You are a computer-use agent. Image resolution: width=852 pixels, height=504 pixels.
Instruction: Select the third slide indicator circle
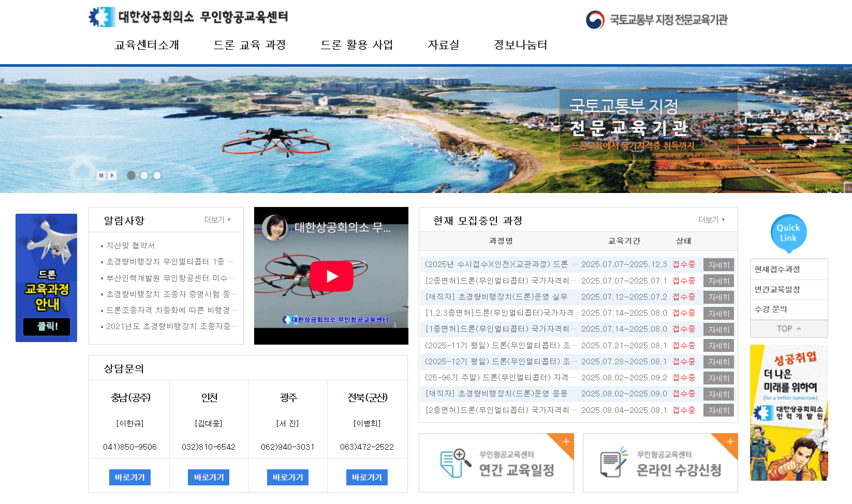[157, 175]
